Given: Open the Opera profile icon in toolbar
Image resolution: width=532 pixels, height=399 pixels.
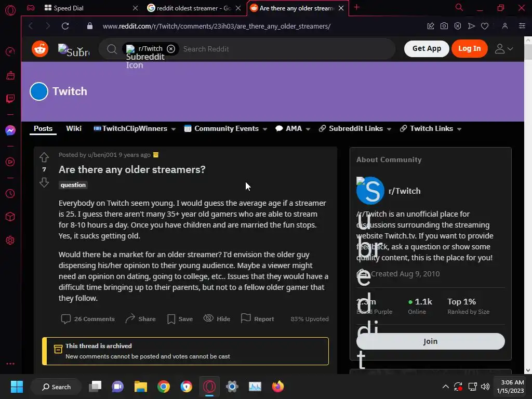Looking at the screenshot, I should click(505, 26).
